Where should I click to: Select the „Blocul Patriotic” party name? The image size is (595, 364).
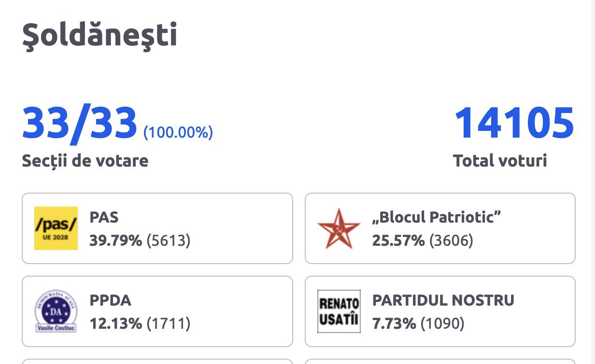tap(436, 217)
